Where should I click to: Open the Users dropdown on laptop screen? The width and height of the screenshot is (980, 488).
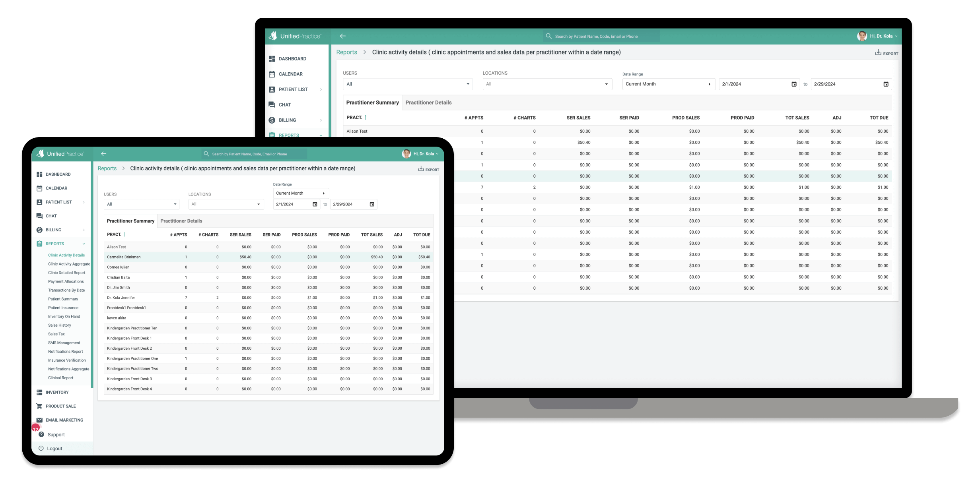pos(408,84)
